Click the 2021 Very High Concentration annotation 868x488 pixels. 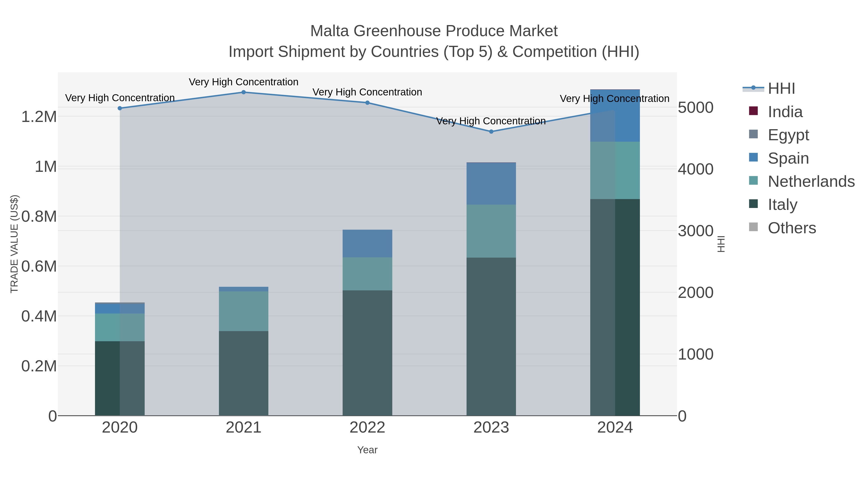point(244,82)
